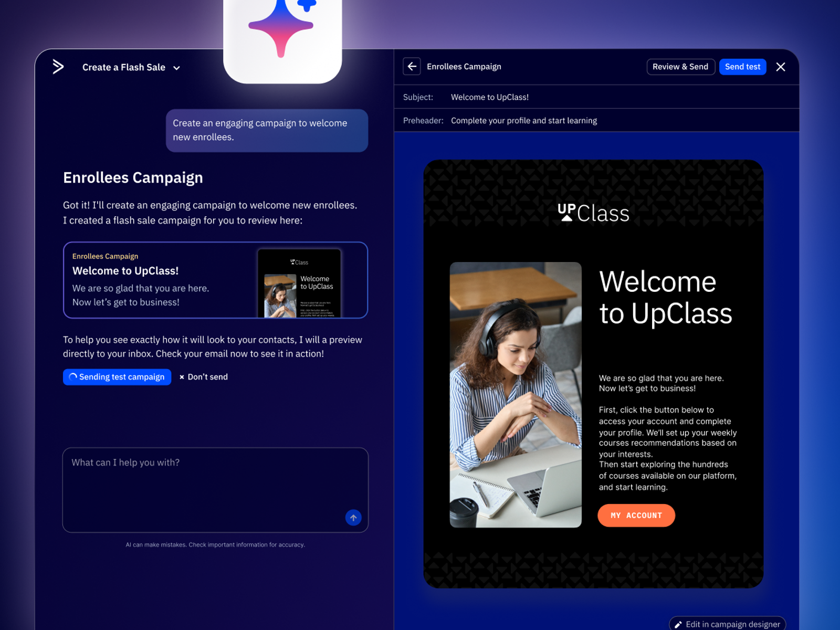Image resolution: width=840 pixels, height=630 pixels.
Task: Edit the Preheader text field
Action: pyautogui.click(x=523, y=121)
